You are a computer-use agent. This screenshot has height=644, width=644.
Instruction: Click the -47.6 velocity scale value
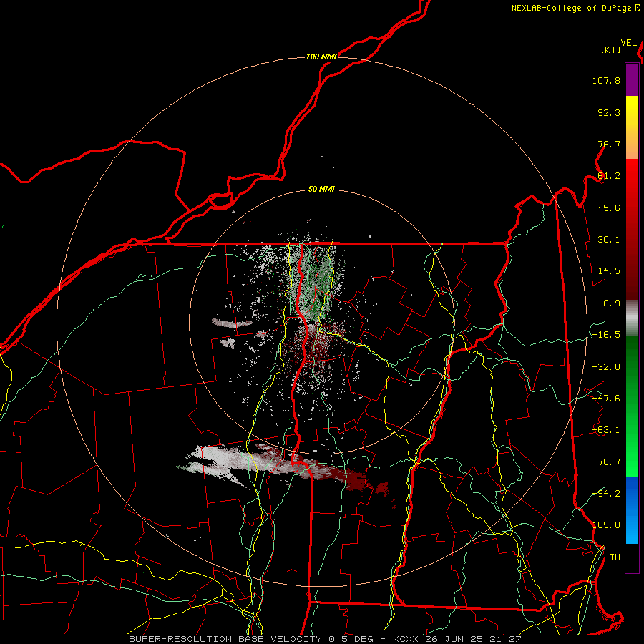tap(606, 399)
